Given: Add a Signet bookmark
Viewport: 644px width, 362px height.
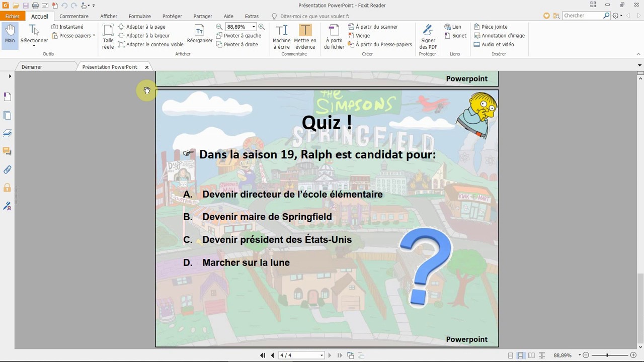Looking at the screenshot, I should tap(455, 36).
